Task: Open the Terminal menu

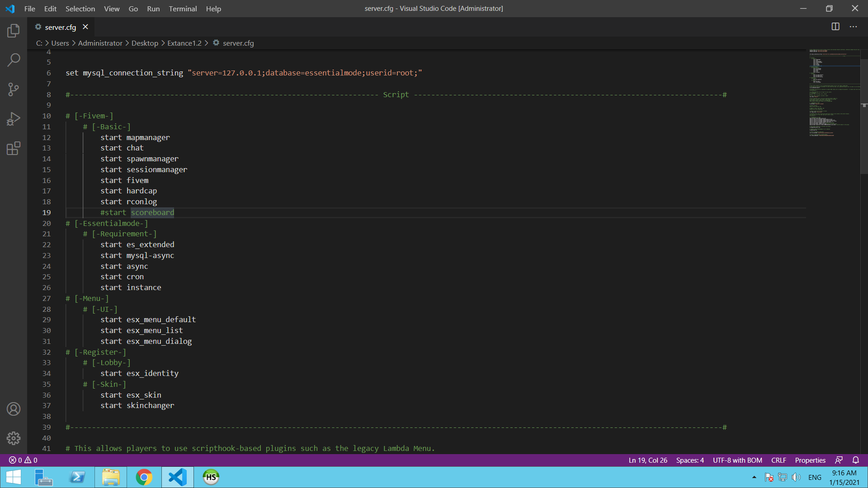Action: 183,9
